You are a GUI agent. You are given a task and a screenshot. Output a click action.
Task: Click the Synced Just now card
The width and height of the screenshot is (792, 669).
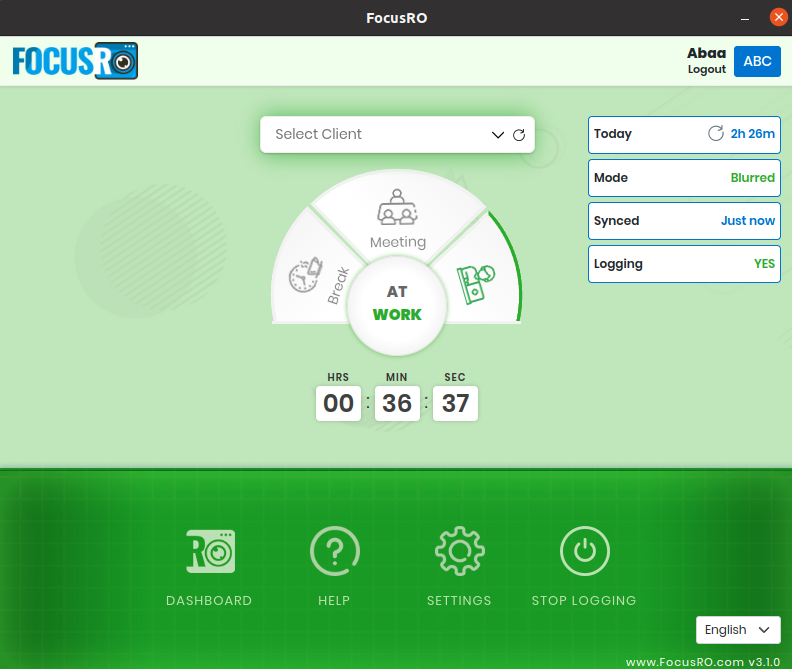click(684, 221)
